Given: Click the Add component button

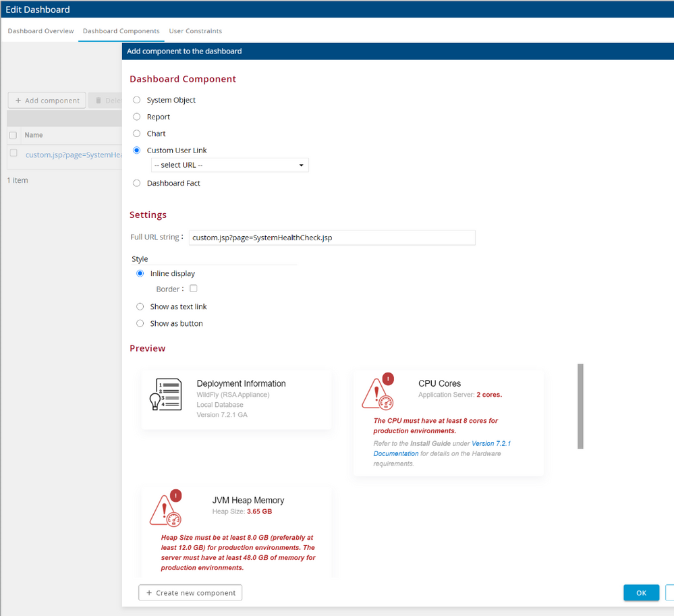Looking at the screenshot, I should pyautogui.click(x=47, y=101).
